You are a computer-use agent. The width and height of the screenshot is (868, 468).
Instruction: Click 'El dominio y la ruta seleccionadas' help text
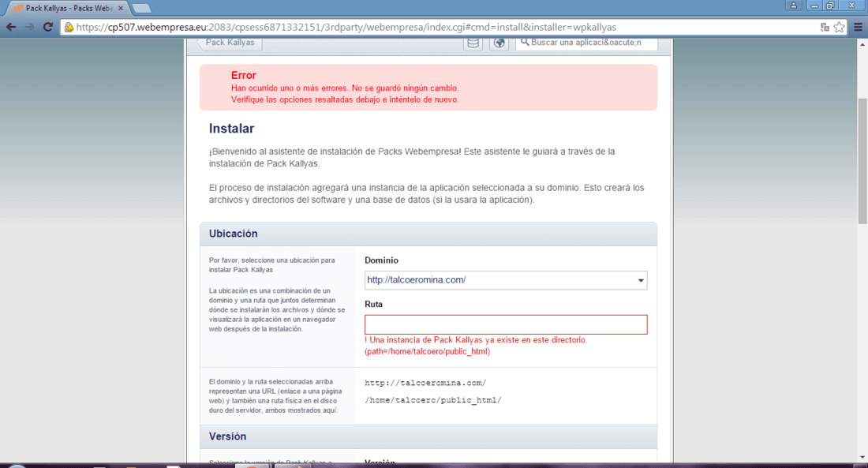tap(275, 396)
